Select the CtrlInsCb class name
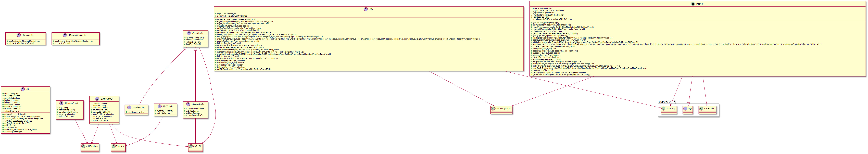Image resolution: width=868 pixels, height=154 pixels. click(x=198, y=146)
